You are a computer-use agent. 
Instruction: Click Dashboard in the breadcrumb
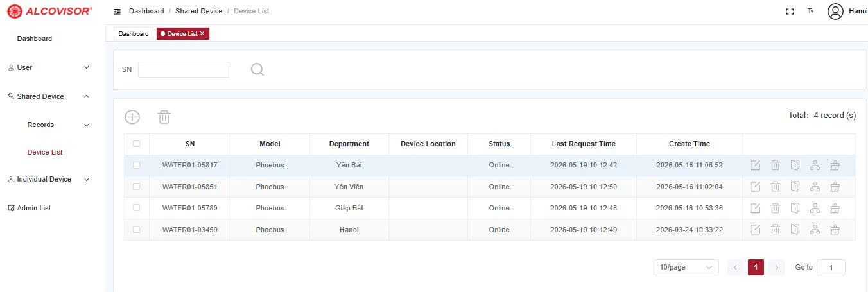(x=146, y=12)
